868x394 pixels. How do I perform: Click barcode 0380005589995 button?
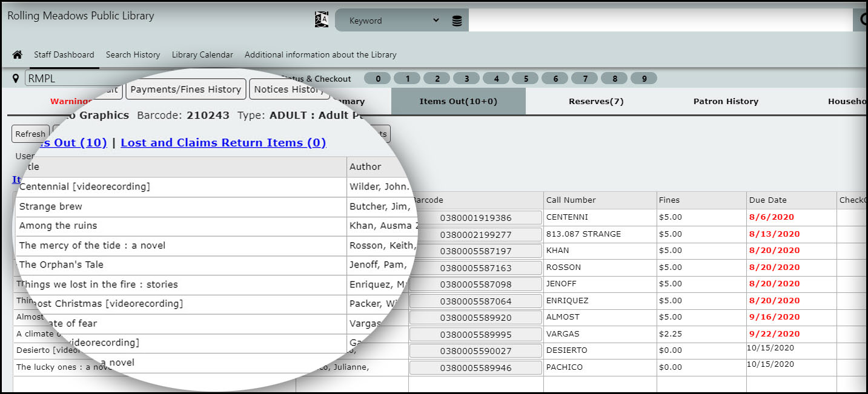[475, 334]
